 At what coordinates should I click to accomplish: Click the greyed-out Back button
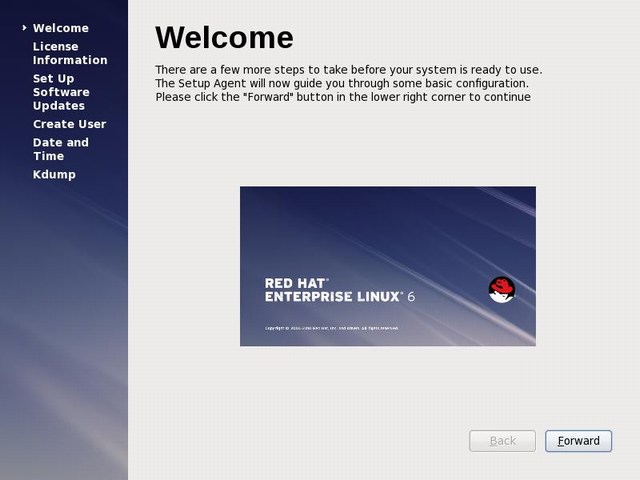click(502, 441)
